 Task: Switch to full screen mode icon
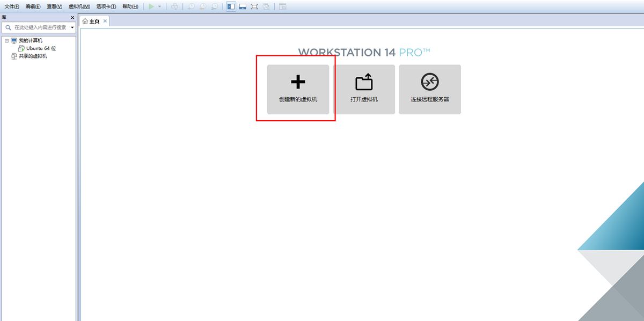(x=254, y=6)
